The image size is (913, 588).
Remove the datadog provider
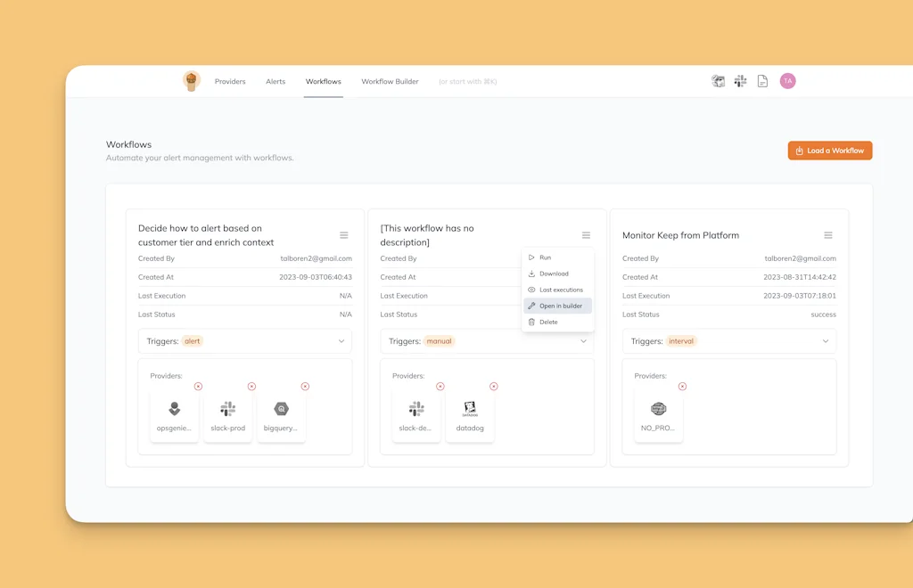tap(494, 387)
